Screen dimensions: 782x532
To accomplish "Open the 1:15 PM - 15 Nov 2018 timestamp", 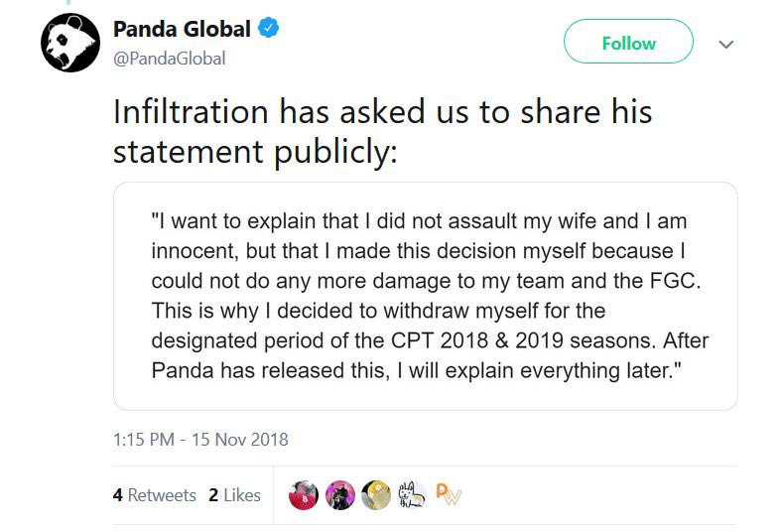I will point(200,439).
